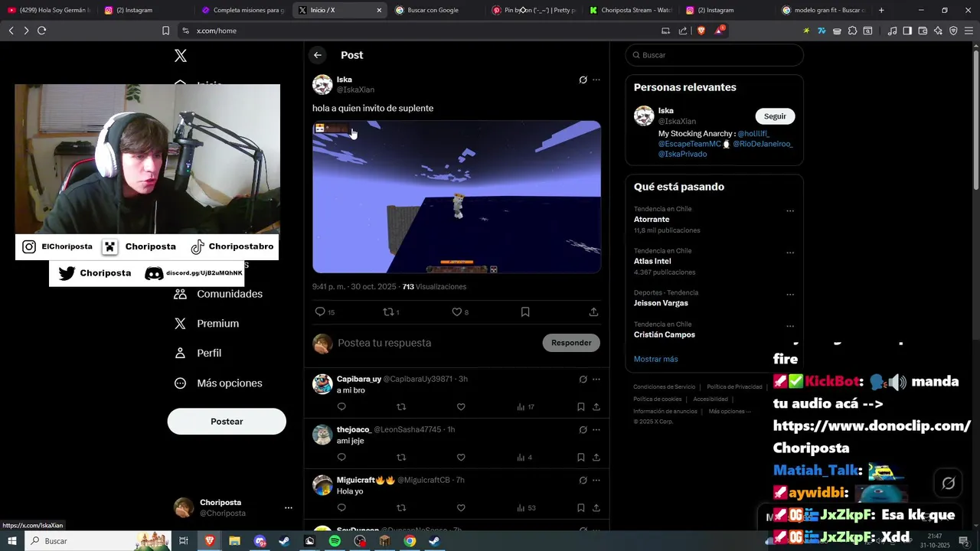Reply to Capibara_uy's comment
The height and width of the screenshot is (551, 980).
tap(341, 407)
